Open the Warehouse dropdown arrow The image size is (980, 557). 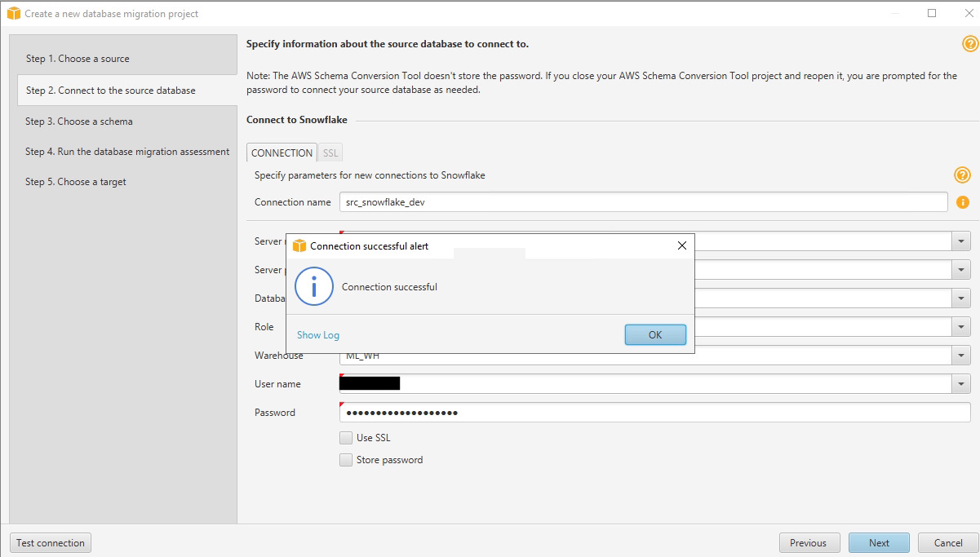click(961, 356)
